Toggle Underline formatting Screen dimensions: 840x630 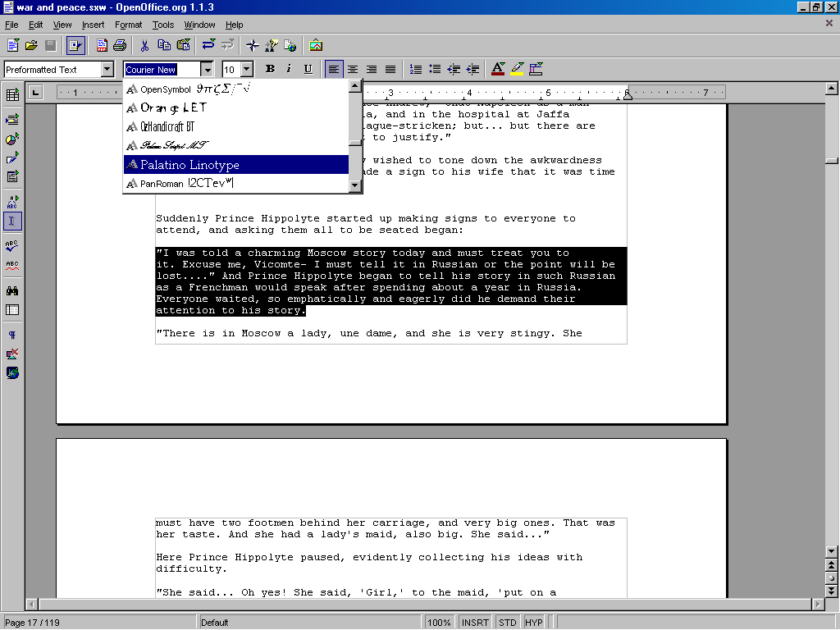(308, 70)
